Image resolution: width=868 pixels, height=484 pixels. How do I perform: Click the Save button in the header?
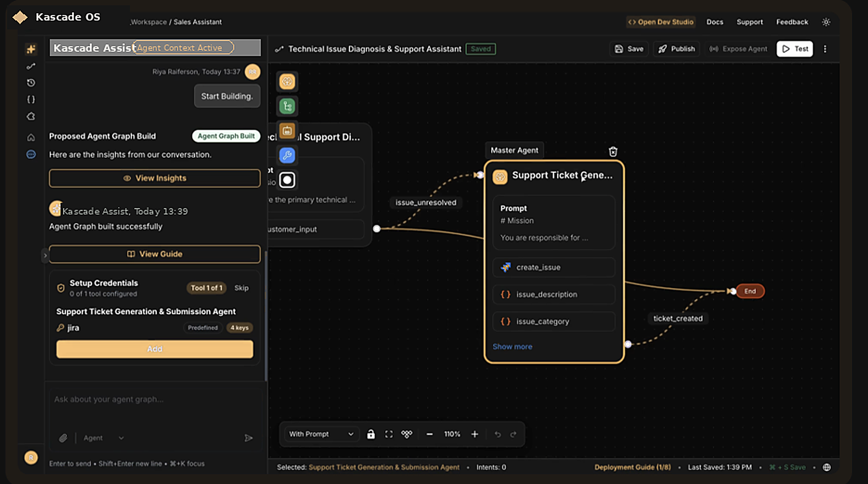point(629,49)
